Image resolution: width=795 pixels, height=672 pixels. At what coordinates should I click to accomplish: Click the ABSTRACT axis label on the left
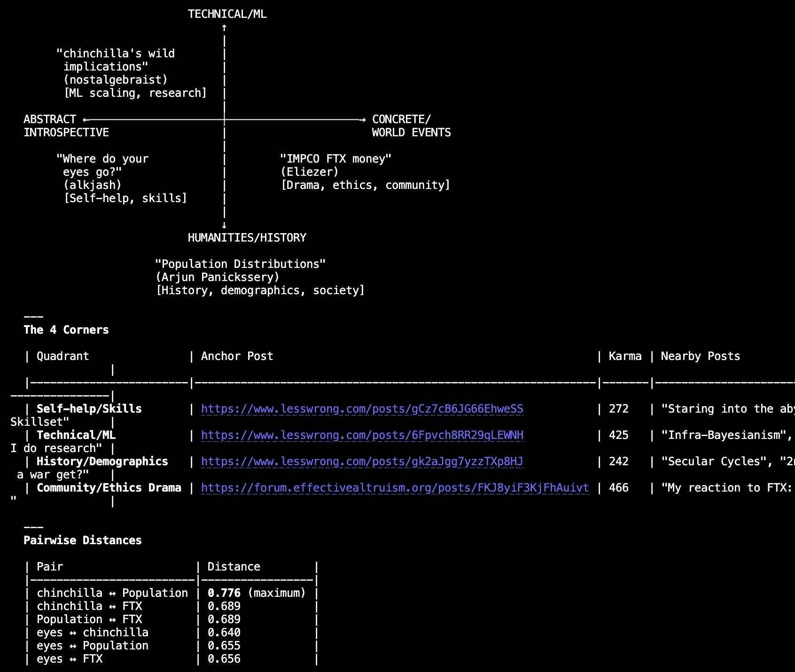pyautogui.click(x=50, y=119)
